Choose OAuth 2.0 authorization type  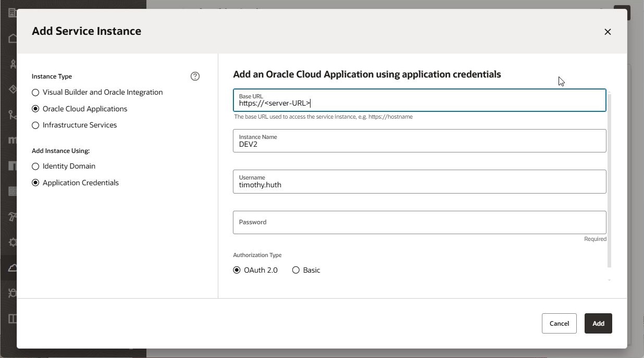[237, 270]
